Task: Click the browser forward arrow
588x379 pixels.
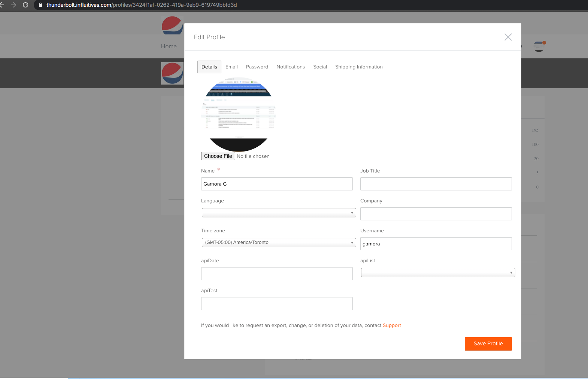Action: click(x=13, y=5)
